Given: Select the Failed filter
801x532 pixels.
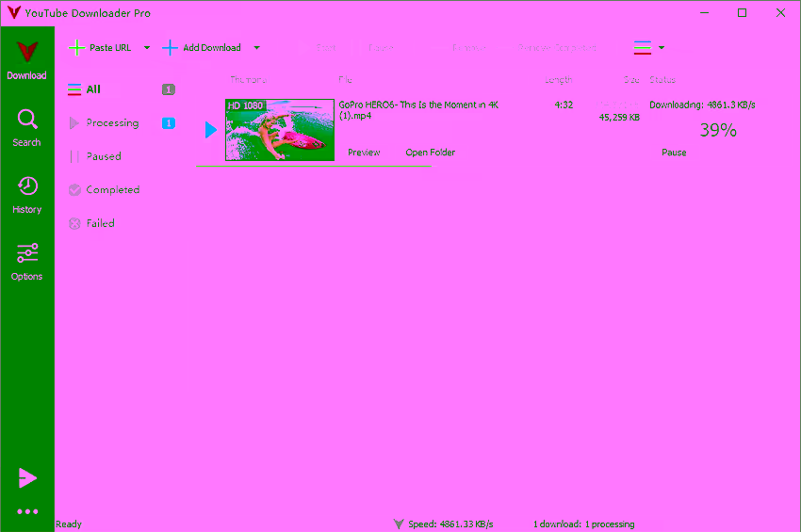Looking at the screenshot, I should click(92, 223).
